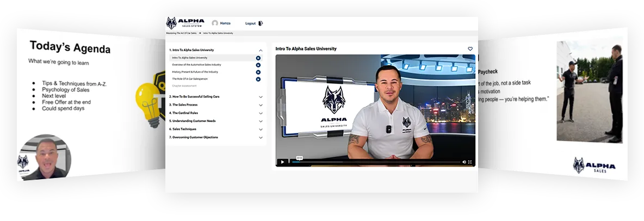Image resolution: width=644 pixels, height=221 pixels.
Task: Expand Overcoming Customer Objections chapter
Action: (261, 138)
